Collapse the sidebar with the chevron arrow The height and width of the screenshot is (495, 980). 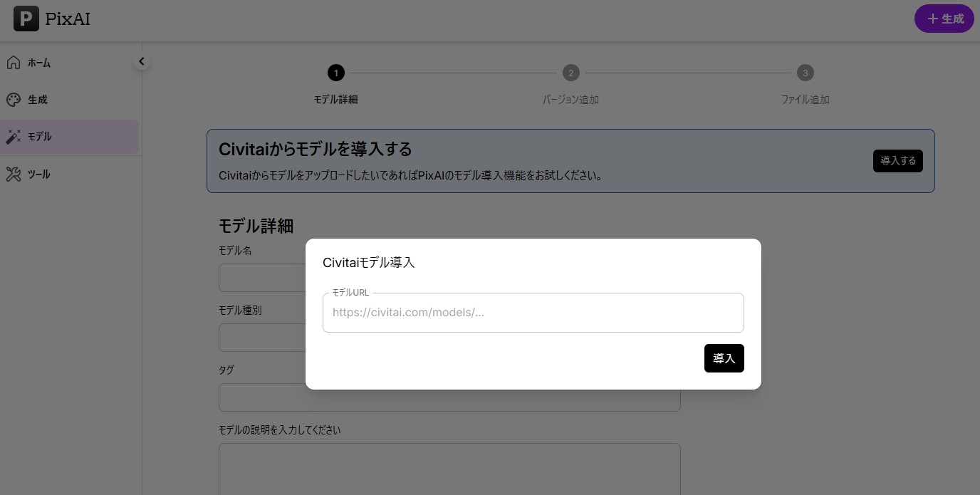[x=141, y=61]
